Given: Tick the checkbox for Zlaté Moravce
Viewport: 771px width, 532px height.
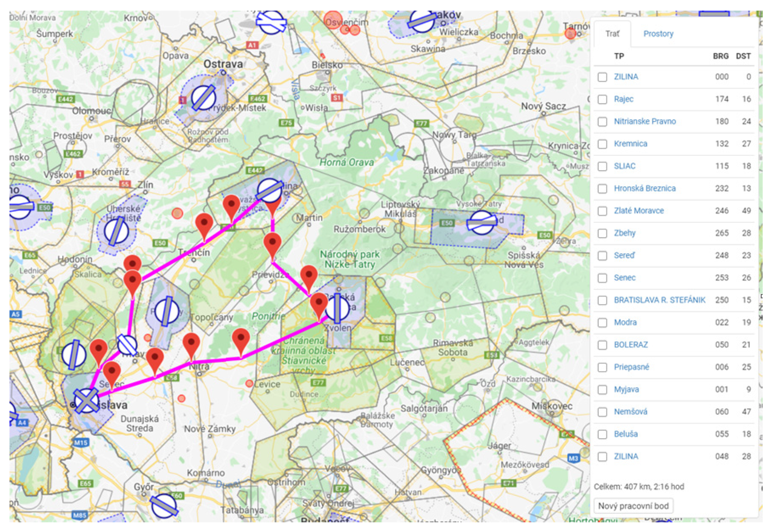Looking at the screenshot, I should click(x=602, y=211).
